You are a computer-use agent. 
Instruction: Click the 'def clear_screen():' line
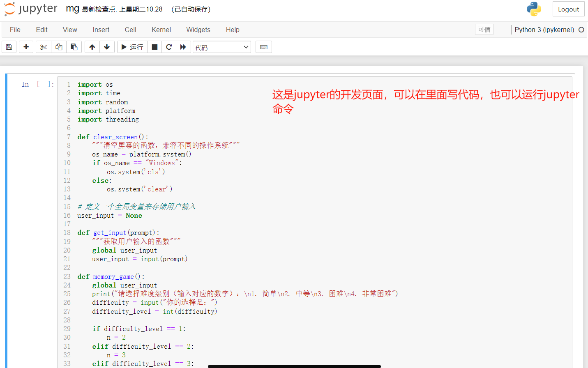tap(113, 137)
